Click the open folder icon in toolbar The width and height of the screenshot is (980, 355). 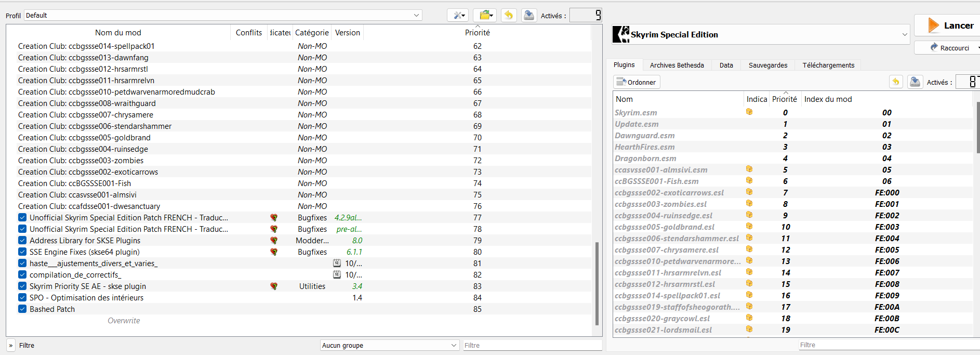(x=485, y=16)
